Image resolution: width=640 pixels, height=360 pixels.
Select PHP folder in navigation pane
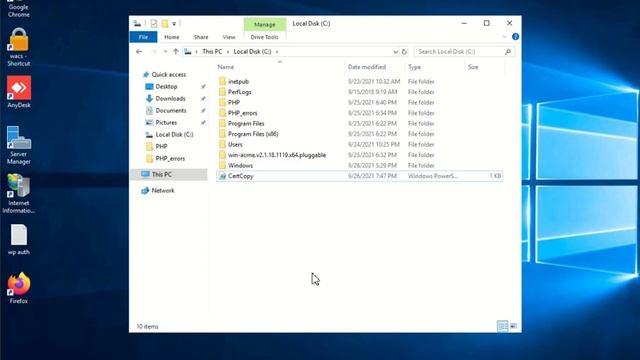point(161,146)
